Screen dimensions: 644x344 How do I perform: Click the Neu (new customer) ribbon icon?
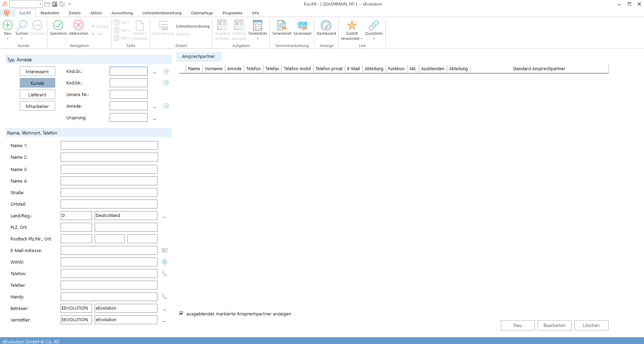click(7, 25)
